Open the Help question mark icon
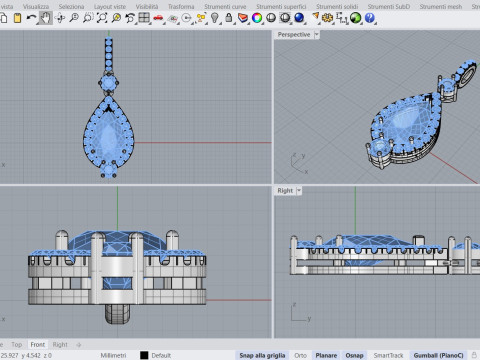This screenshot has height=360, width=480. click(369, 18)
